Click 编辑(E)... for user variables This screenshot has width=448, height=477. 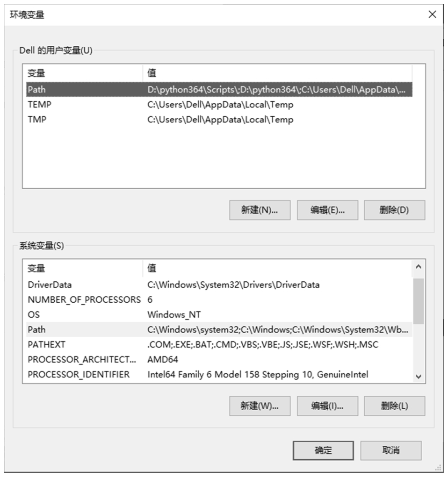coord(327,210)
